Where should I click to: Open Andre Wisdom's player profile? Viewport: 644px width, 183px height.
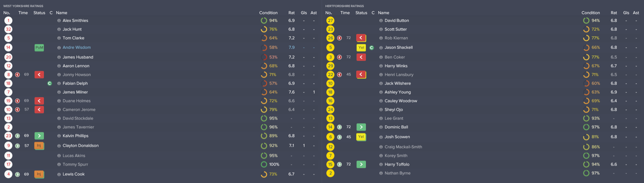(x=76, y=48)
